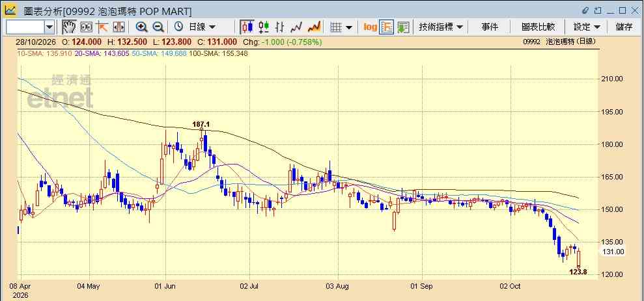
Task: Click the H: 132.500 high value
Action: pyautogui.click(x=128, y=42)
